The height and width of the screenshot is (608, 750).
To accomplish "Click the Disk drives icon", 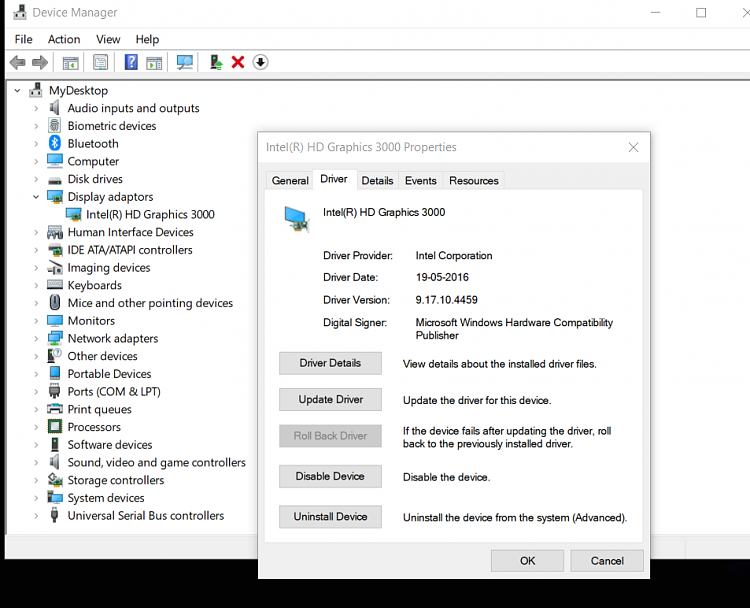I will point(55,180).
